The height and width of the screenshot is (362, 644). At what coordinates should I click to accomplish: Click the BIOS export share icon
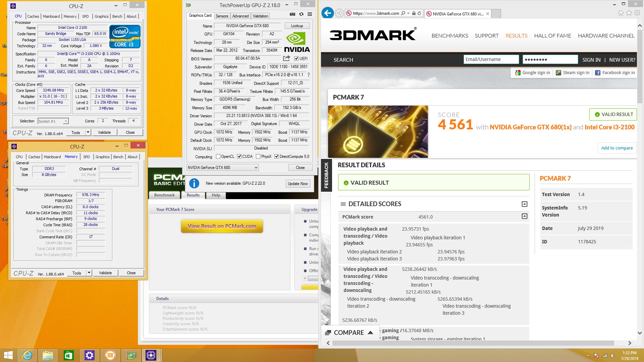286,58
